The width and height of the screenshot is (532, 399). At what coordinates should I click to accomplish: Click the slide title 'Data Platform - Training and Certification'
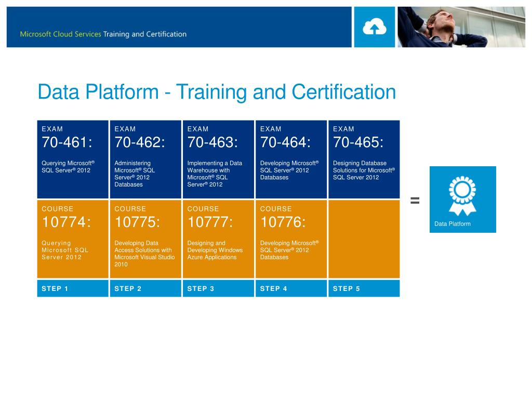pos(217,92)
